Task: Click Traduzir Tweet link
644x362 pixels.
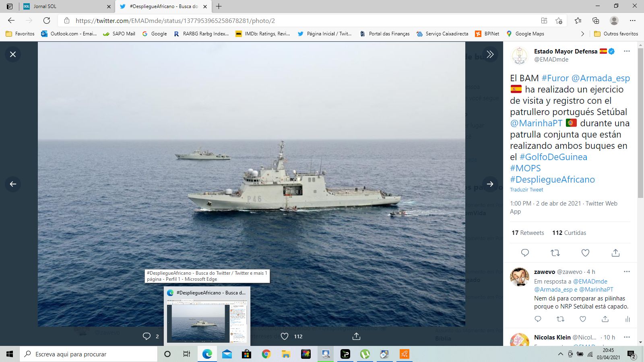Action: [x=526, y=189]
